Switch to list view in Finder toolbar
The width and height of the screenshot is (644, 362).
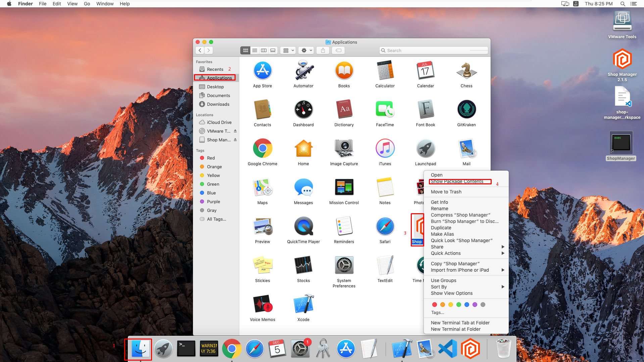click(x=255, y=50)
